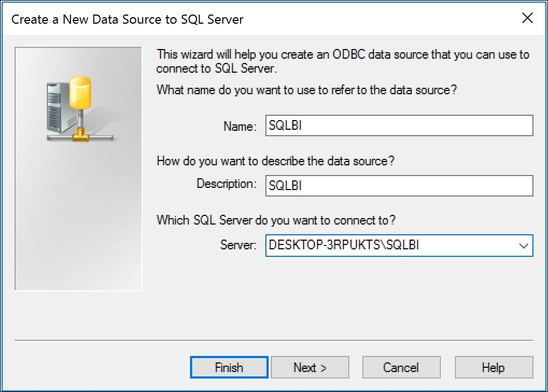Click the text 'How do you want to describe the data source?'
The image size is (548, 392).
[276, 161]
